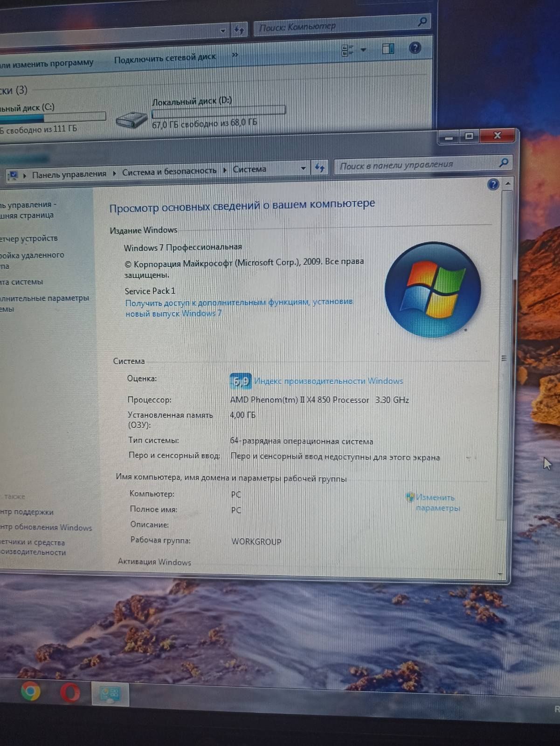This screenshot has width=560, height=746.
Task: Refresh the Control Panel address bar
Action: [x=319, y=167]
